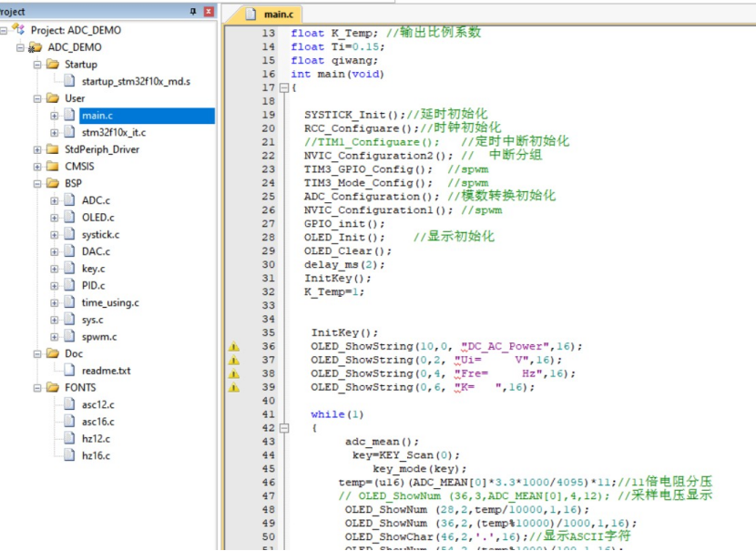Viewport: 756px width, 551px height.
Task: Click the DAC.c file icon
Action: [69, 251]
